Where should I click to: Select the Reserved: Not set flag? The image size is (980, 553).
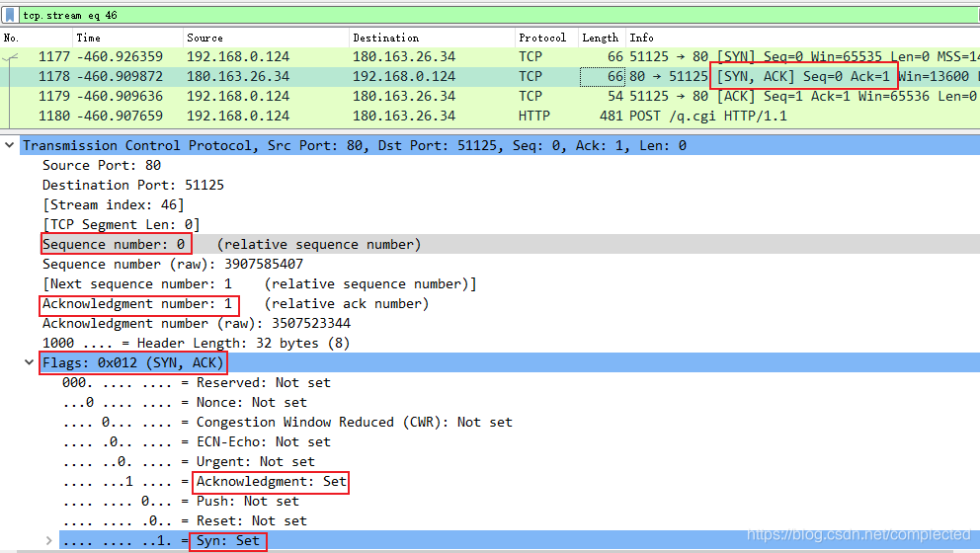(x=197, y=383)
